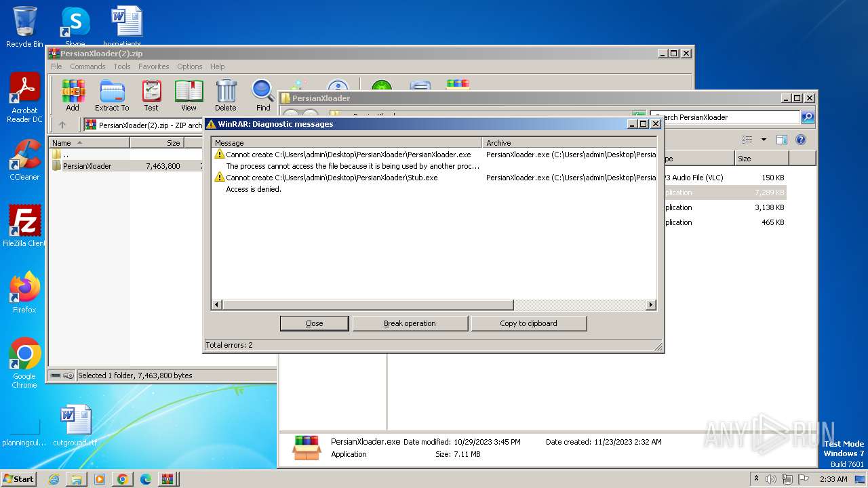The width and height of the screenshot is (868, 488).
Task: Click the WinRAR archive path field
Action: click(144, 125)
